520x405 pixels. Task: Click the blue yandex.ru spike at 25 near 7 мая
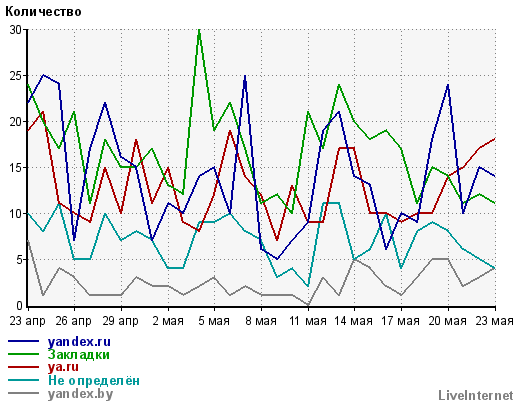click(x=245, y=77)
